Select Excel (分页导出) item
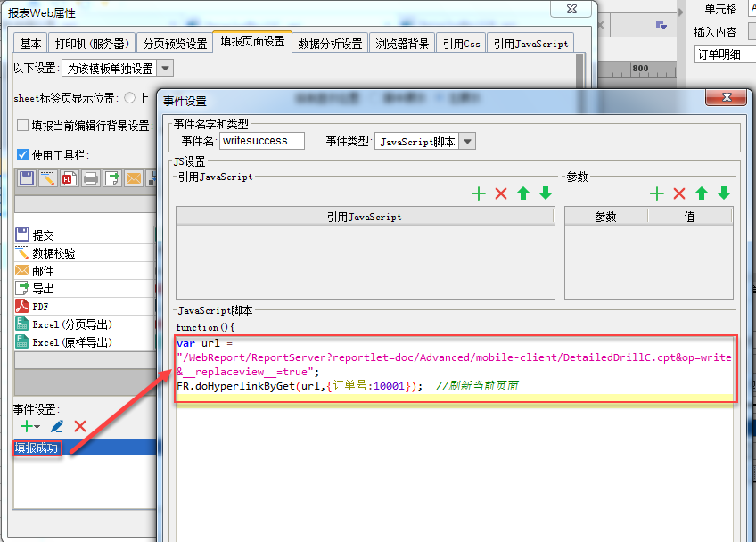Viewport: 756px width, 542px height. [x=85, y=324]
